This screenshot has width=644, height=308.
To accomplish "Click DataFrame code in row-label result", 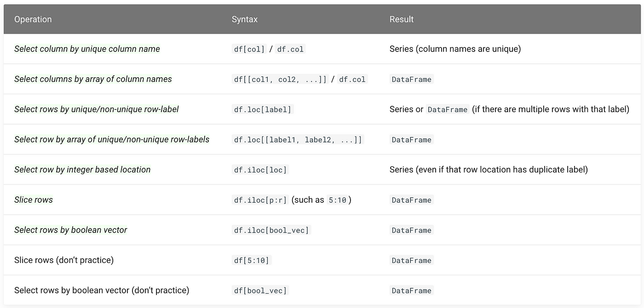I will (x=448, y=109).
